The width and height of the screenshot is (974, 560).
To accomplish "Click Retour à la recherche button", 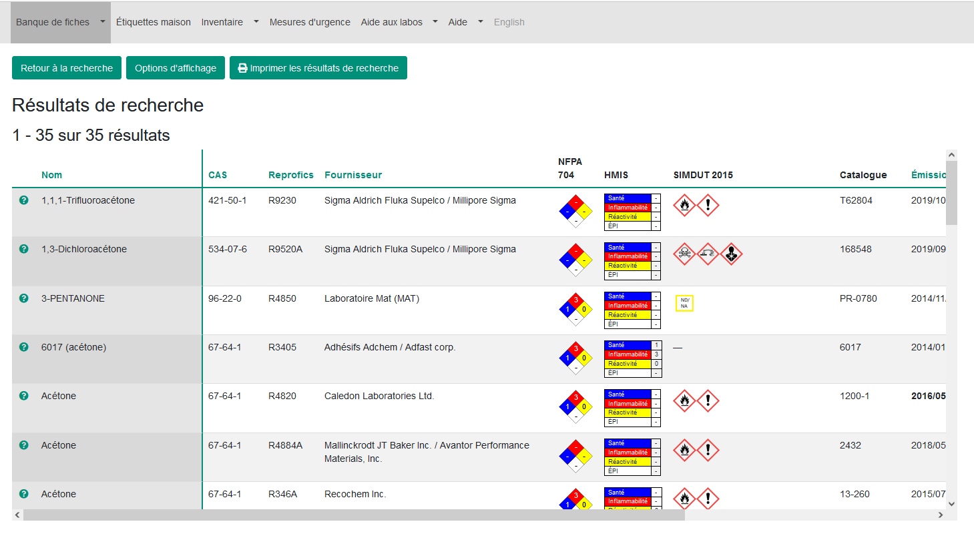I will tap(67, 67).
